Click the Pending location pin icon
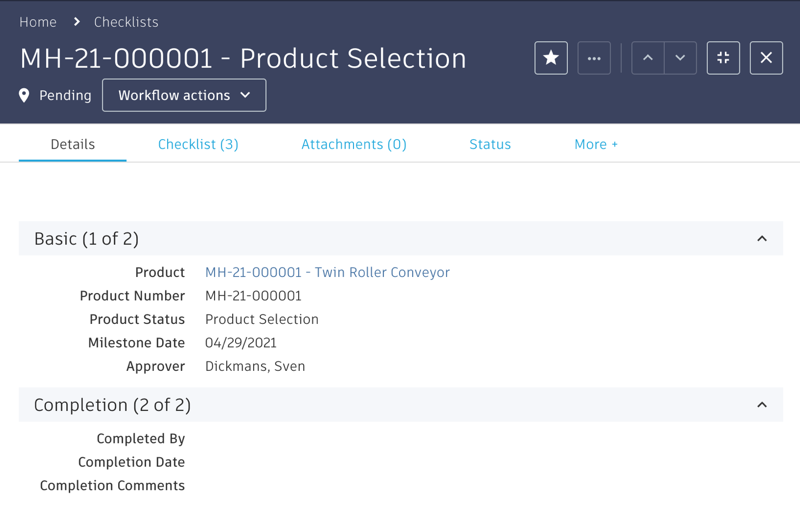Screen dimensions: 800x507 coord(25,96)
